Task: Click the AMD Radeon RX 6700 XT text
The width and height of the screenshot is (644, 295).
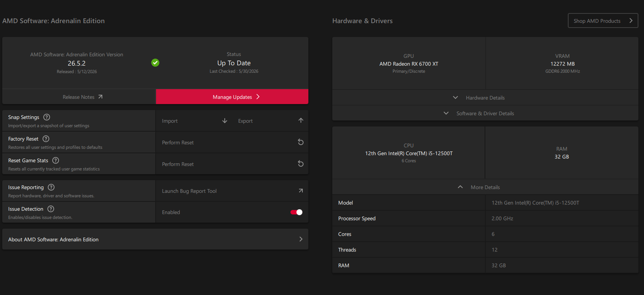Action: tap(409, 64)
